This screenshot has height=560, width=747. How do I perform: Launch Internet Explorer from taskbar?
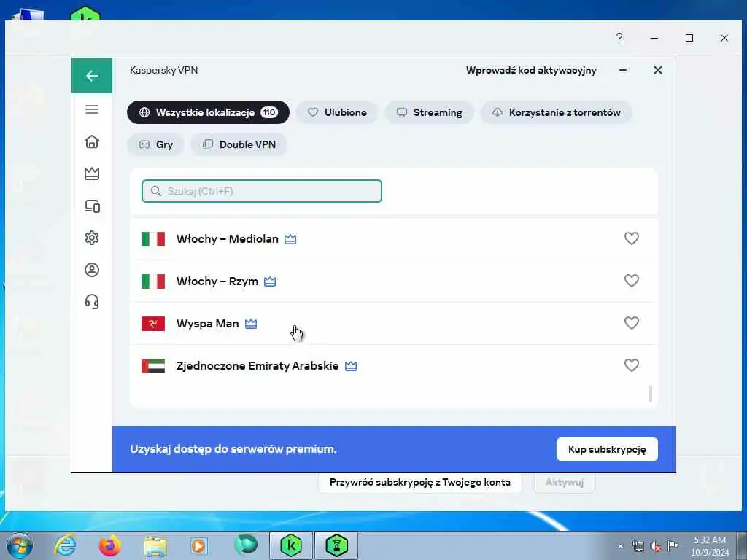click(x=65, y=545)
